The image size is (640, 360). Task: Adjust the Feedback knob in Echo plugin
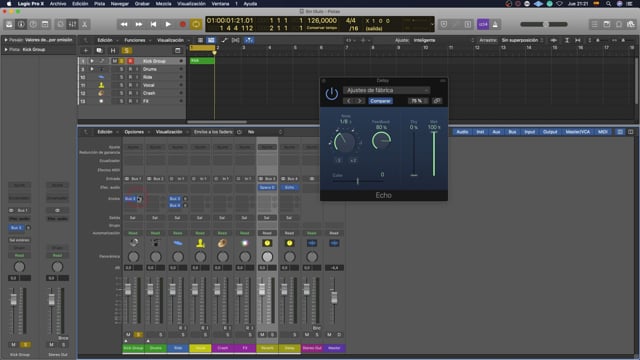pos(382,141)
